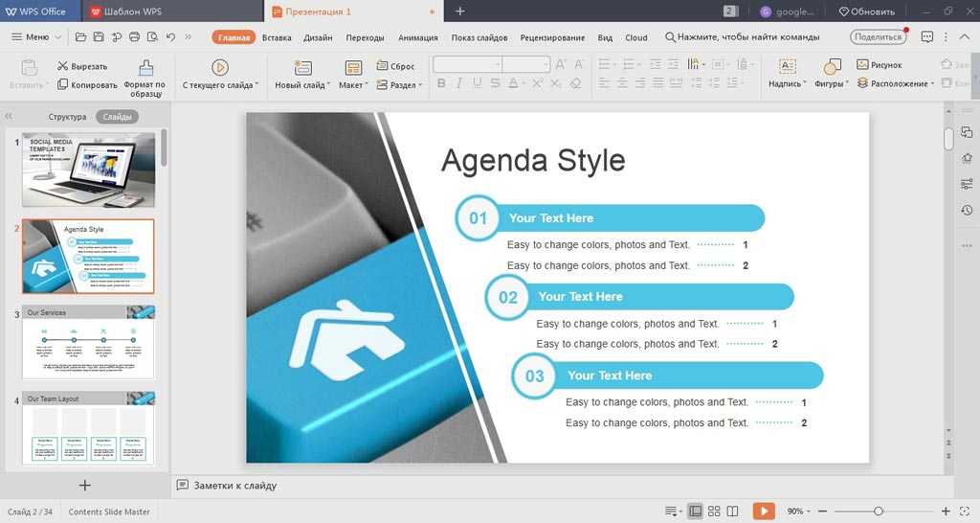The width and height of the screenshot is (980, 523).
Task: Start slideshow with orange play button
Action: coord(763,512)
